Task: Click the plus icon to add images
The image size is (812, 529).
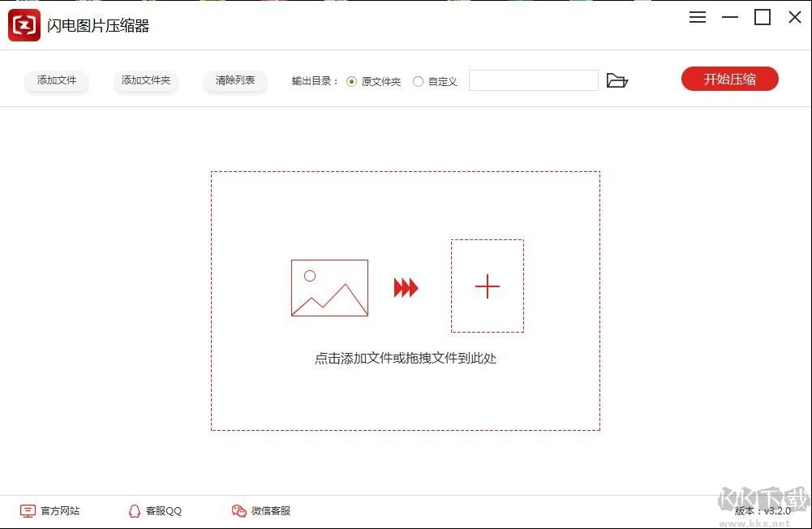Action: (x=487, y=286)
